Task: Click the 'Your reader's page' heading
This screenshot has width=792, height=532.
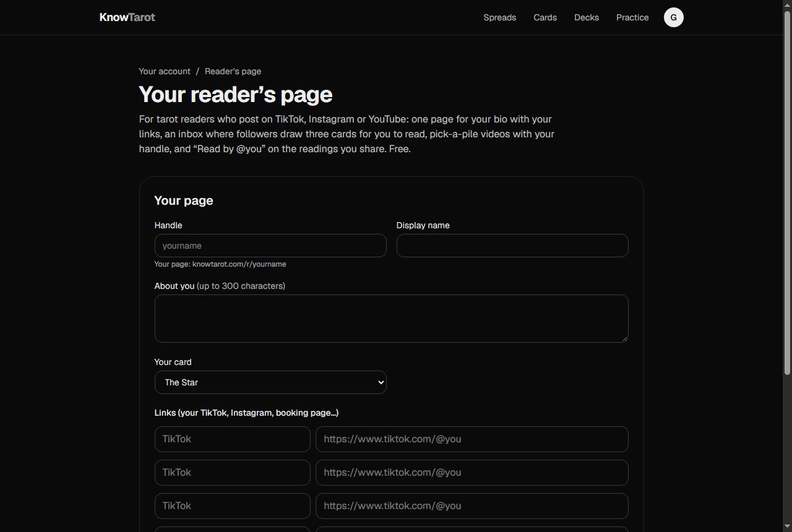Action: point(236,95)
